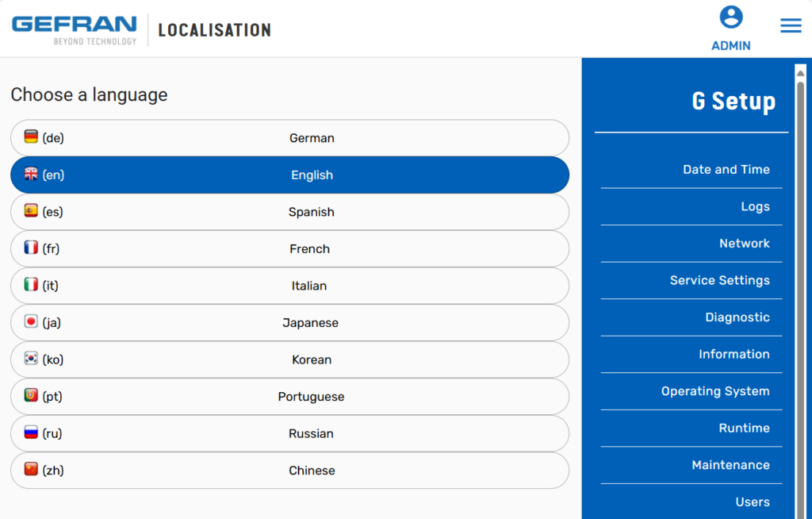812x519 pixels.
Task: Toggle the hamburger menu icon
Action: pos(791,25)
